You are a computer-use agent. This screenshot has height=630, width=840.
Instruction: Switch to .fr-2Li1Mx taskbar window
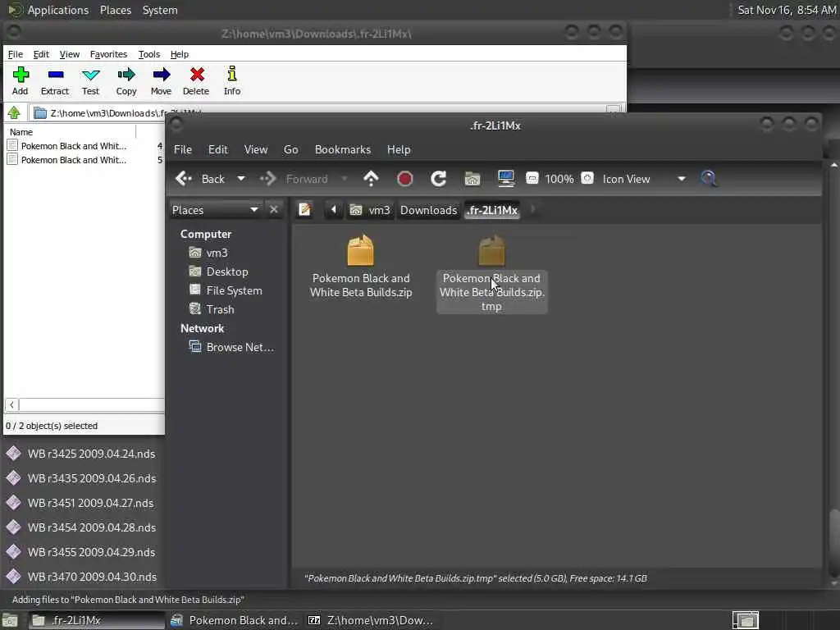tap(97, 620)
